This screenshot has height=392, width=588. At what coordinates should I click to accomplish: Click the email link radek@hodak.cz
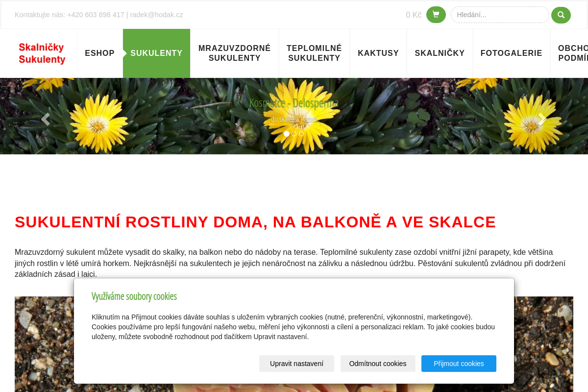[x=156, y=14]
